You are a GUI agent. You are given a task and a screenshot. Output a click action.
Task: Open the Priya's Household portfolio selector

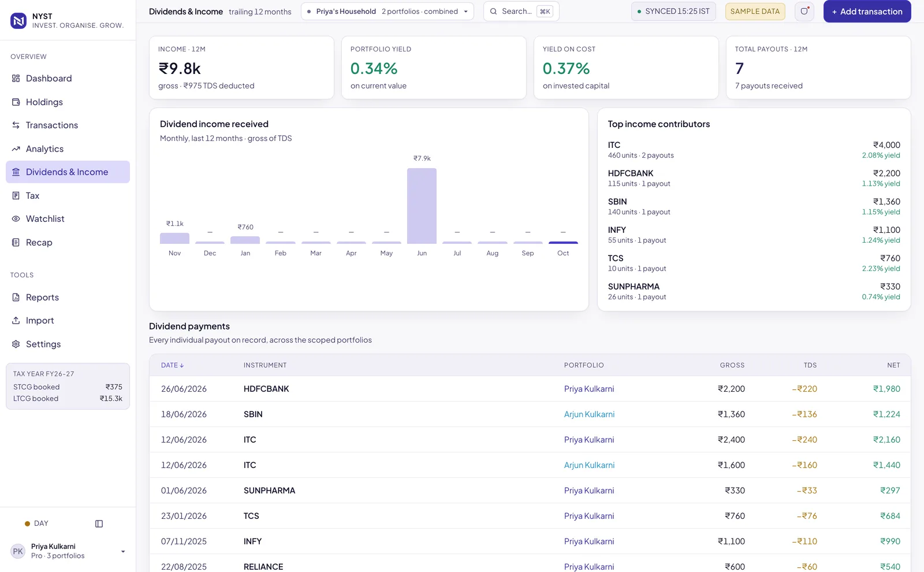click(x=388, y=12)
